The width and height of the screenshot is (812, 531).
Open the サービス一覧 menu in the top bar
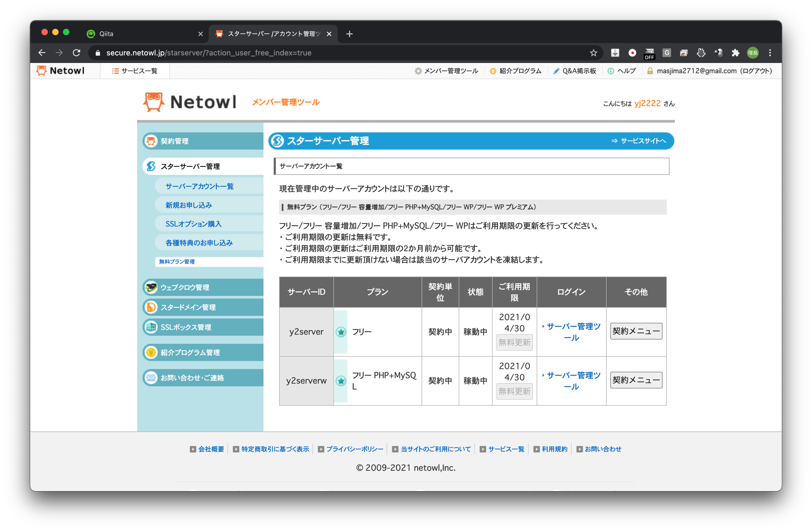[135, 71]
